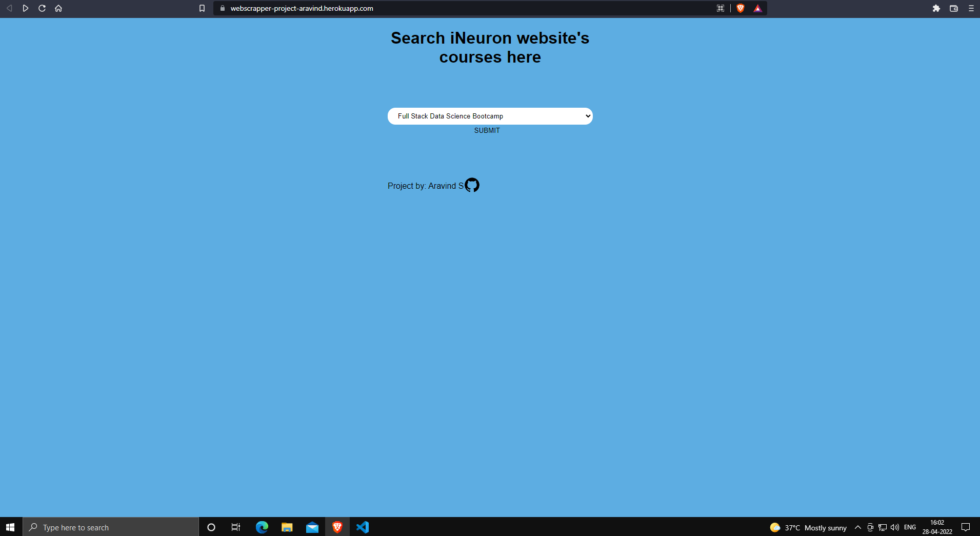Image resolution: width=980 pixels, height=536 pixels.
Task: Open Brave Rewards triangle icon
Action: tap(758, 8)
